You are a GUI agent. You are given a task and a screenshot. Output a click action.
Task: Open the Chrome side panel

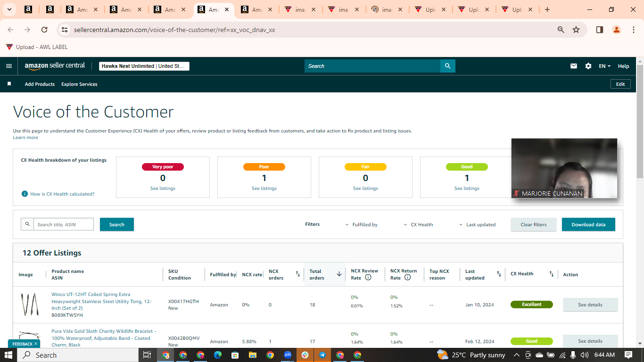[x=600, y=30]
